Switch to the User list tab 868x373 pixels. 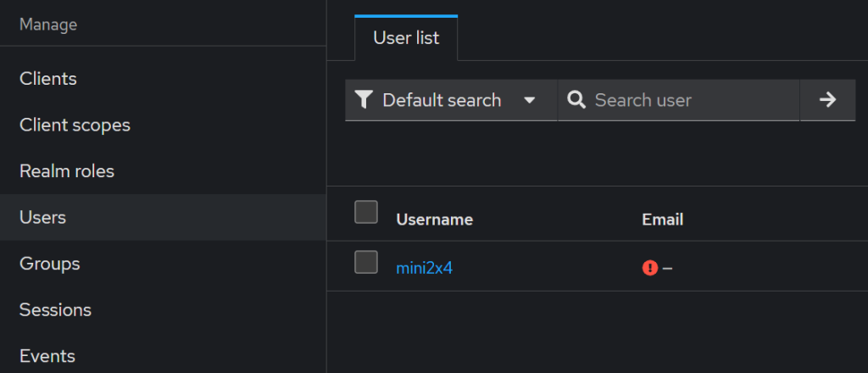[406, 38]
